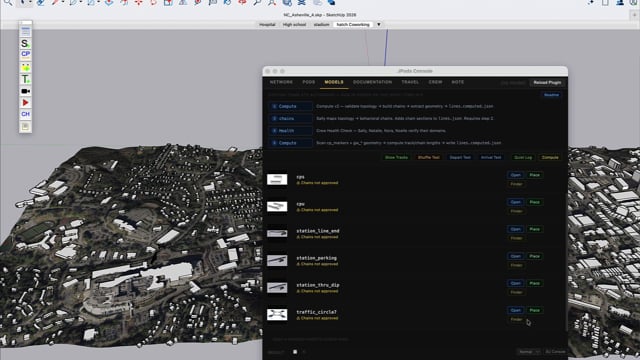
Task: Select the MODELS tab in console
Action: [334, 82]
